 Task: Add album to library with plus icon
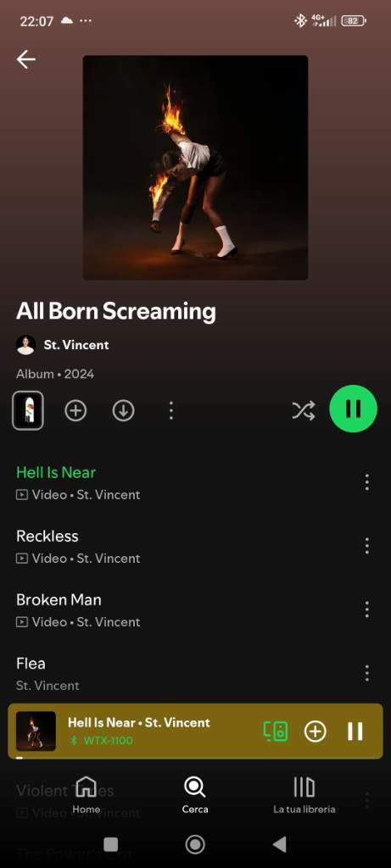[75, 411]
